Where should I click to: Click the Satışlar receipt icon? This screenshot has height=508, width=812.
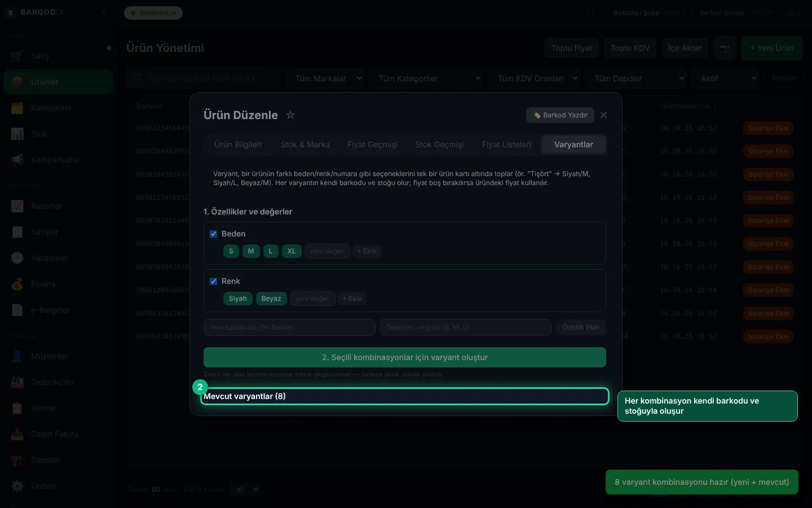pos(17,232)
